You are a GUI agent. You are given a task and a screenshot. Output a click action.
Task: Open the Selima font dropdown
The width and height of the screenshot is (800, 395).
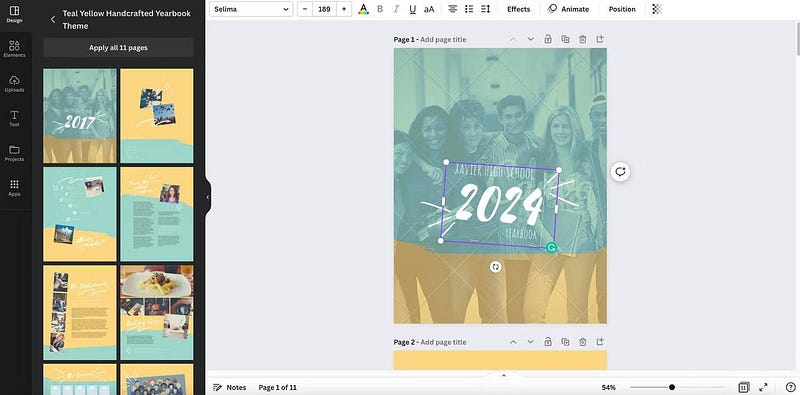251,9
